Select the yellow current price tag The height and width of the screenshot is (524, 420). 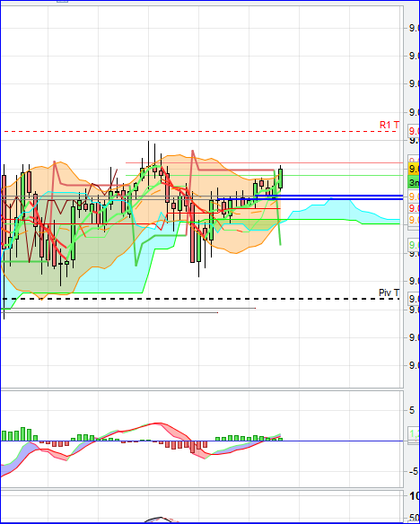pyautogui.click(x=414, y=169)
